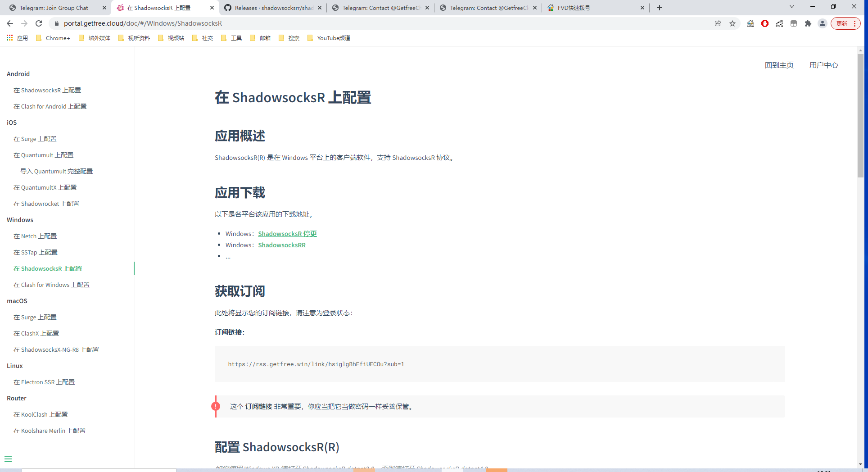Open 在 Quantumult 上配置 sidebar item
Screen dimensions: 868x472
coord(43,155)
